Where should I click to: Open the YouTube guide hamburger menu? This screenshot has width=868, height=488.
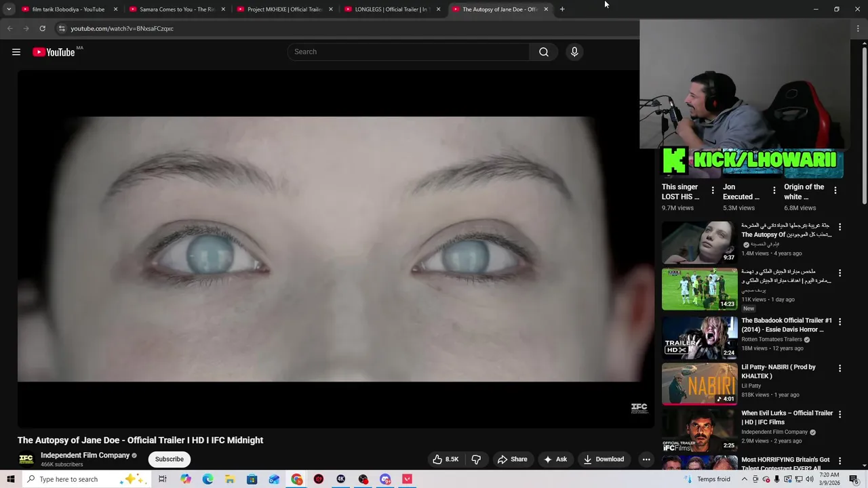pyautogui.click(x=16, y=52)
